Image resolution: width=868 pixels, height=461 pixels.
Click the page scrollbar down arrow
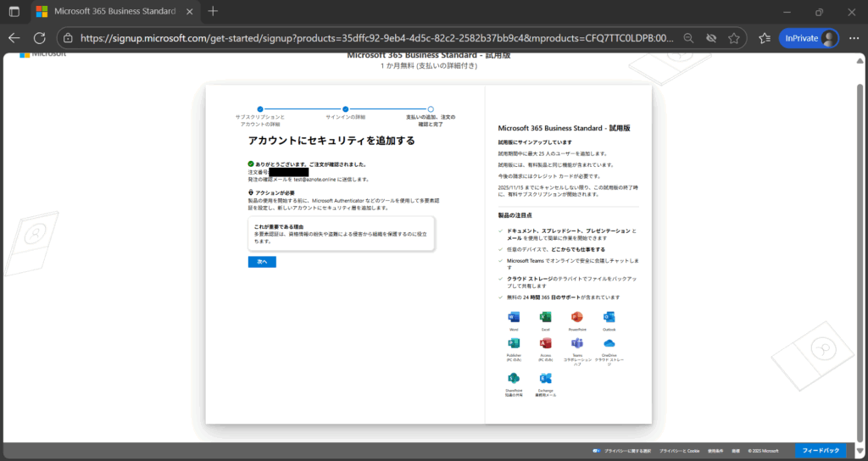point(860,453)
